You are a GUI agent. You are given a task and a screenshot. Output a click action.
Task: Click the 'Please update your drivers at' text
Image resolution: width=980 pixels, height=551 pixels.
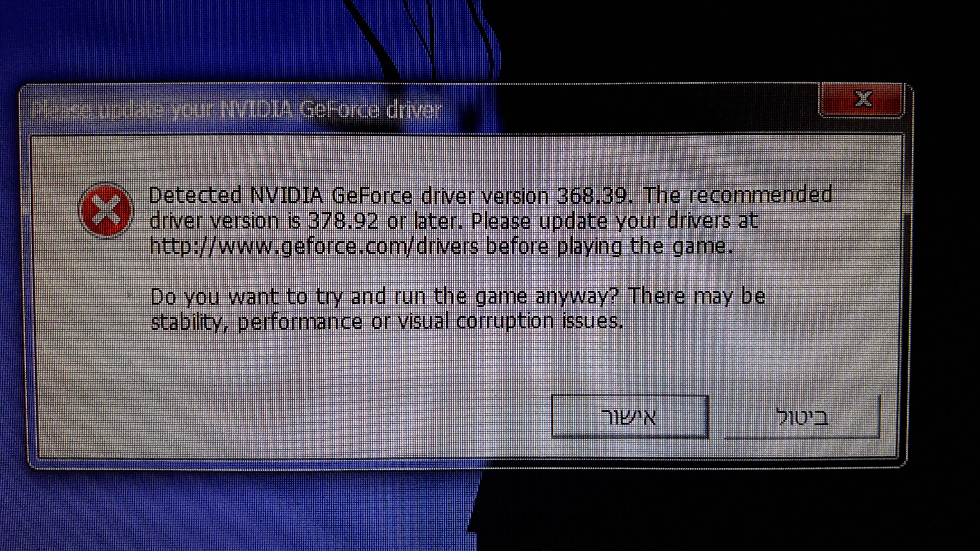point(614,221)
